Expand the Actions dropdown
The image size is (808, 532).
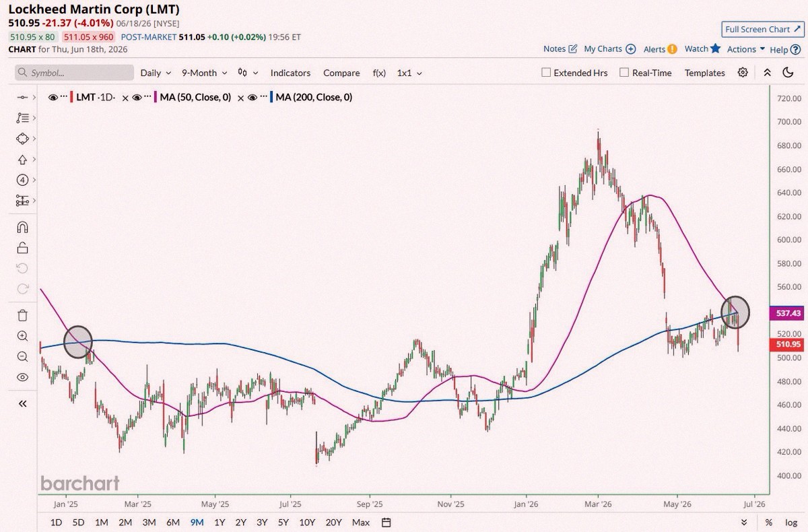click(x=745, y=49)
